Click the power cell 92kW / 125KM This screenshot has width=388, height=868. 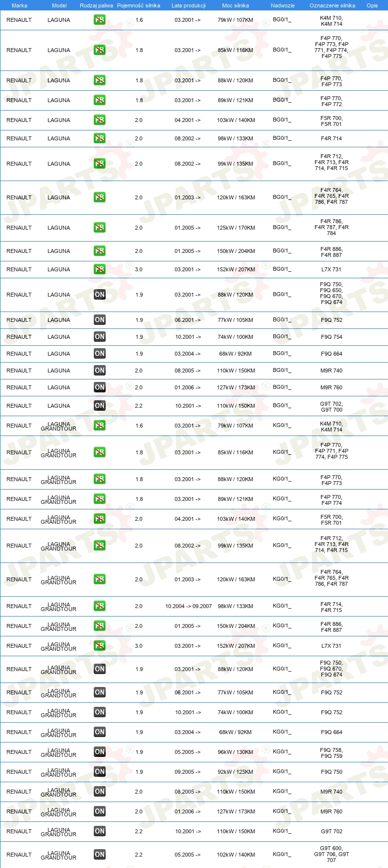click(236, 772)
